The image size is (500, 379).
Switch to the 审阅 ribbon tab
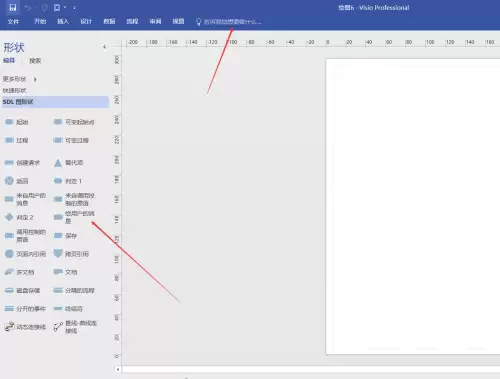pos(155,21)
